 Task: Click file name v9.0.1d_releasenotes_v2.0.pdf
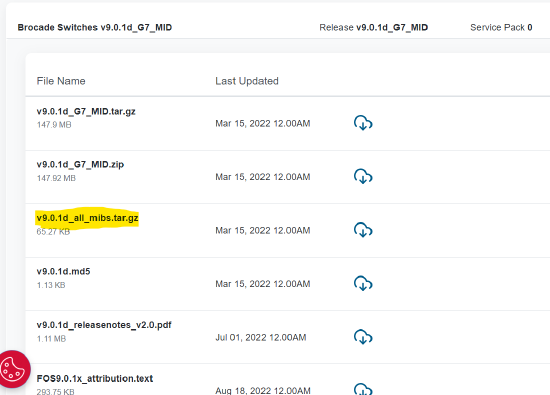coord(104,325)
